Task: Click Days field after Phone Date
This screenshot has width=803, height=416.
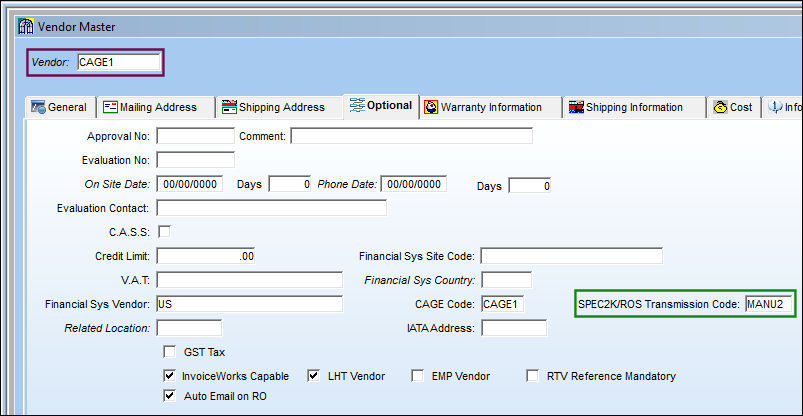Action: [530, 185]
